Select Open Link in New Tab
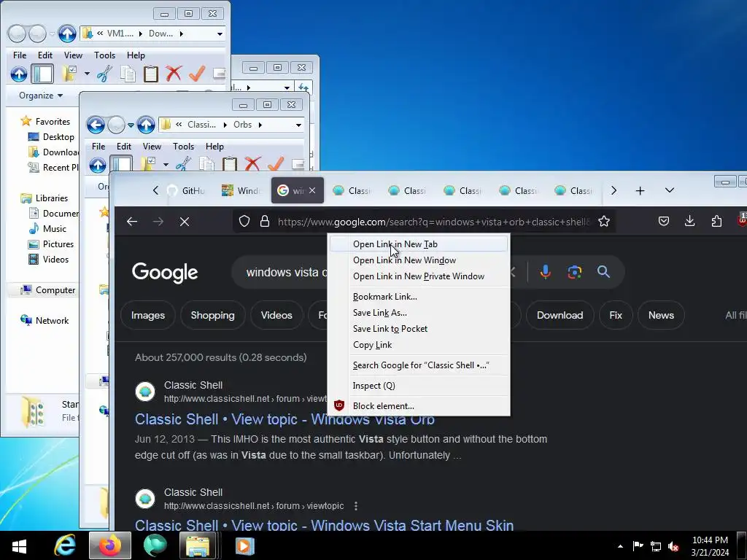This screenshot has height=560, width=747. (418, 244)
